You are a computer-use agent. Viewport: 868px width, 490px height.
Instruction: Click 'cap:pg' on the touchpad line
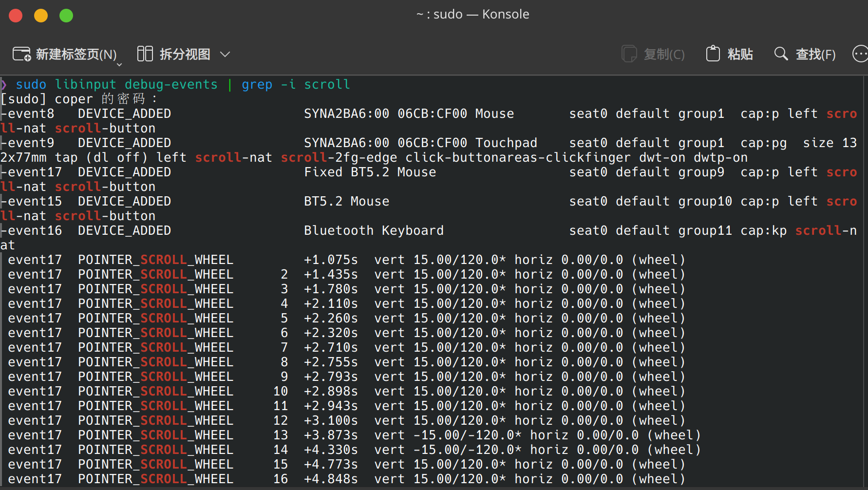(x=764, y=143)
